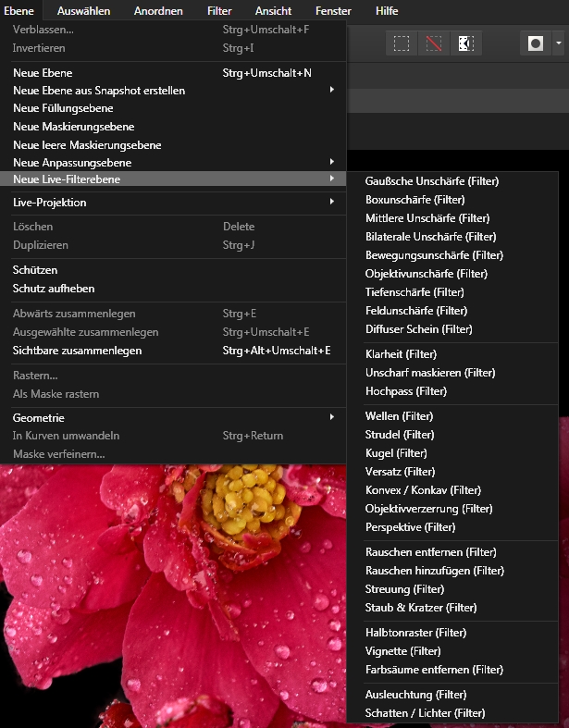
Task: Select Rauschen hinzufügen (Filter)
Action: (452, 571)
